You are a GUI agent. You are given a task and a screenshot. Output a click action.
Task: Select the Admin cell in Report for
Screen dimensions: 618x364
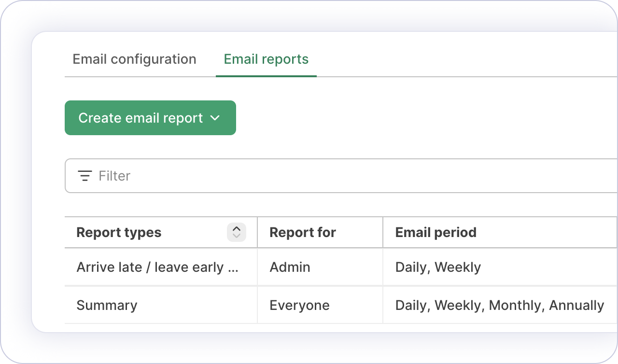pos(290,267)
